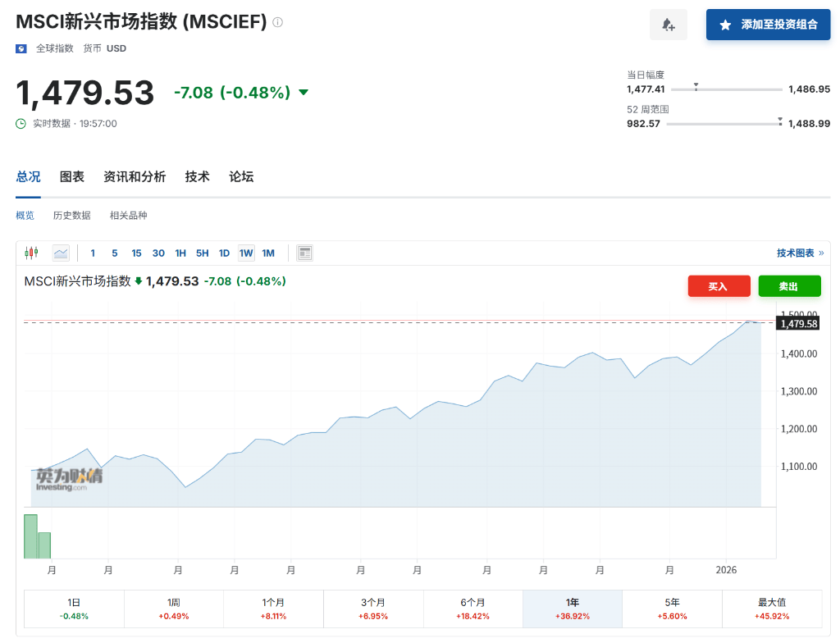Click the global index flag icon

20,48
